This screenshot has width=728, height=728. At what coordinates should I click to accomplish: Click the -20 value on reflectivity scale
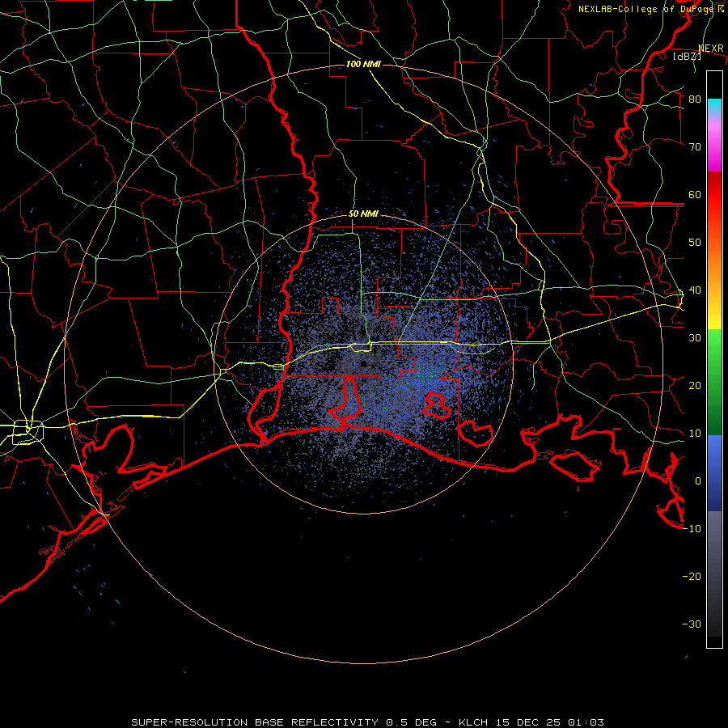[692, 577]
